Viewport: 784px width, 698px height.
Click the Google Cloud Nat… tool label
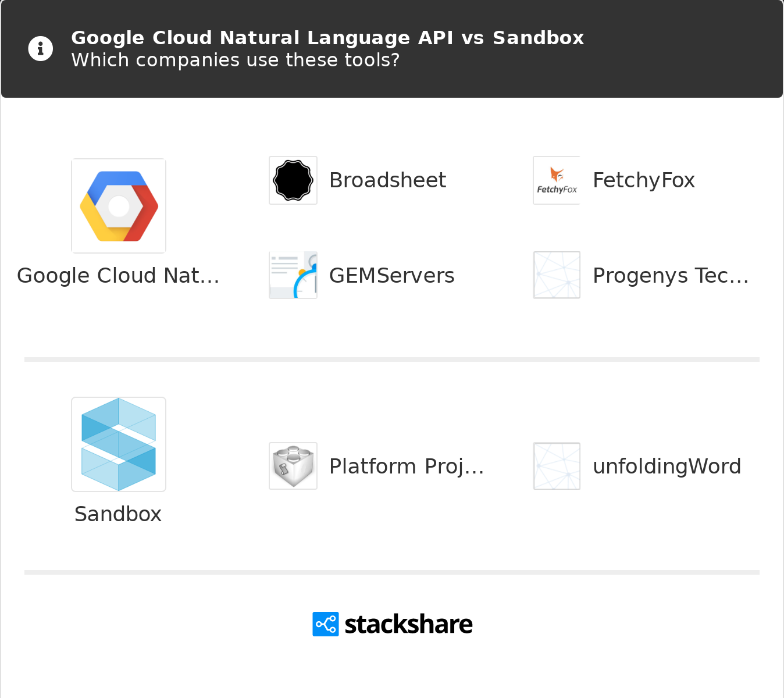pos(118,276)
